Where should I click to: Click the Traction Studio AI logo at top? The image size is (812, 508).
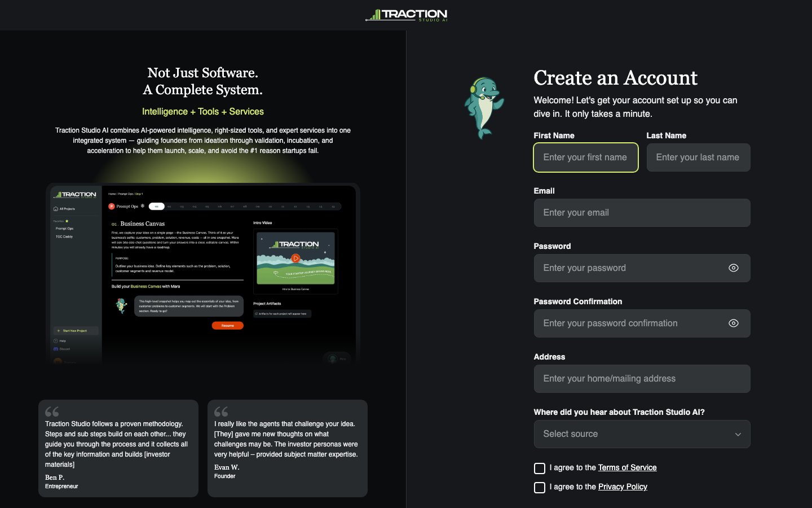click(406, 15)
